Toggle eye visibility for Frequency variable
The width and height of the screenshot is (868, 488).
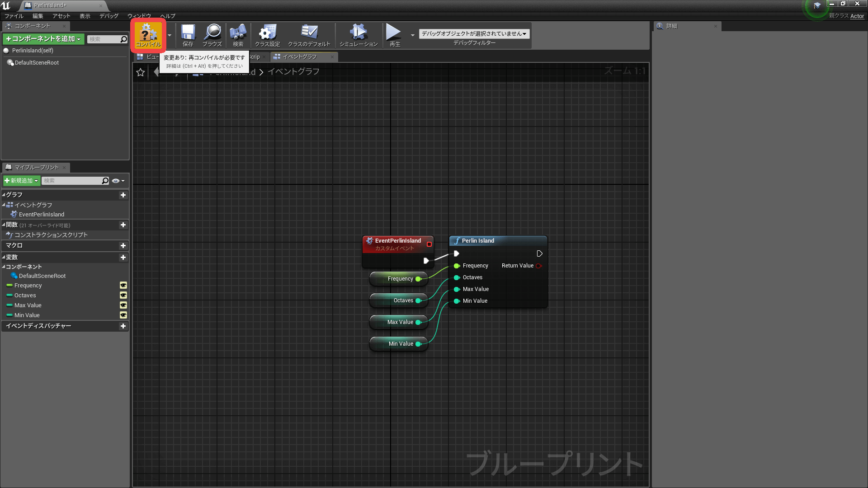[123, 285]
